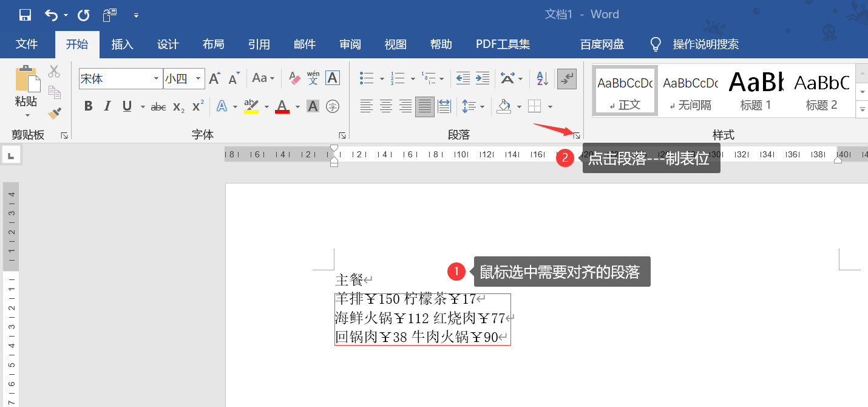The image size is (868, 407).
Task: Click the Increase Font Size icon
Action: (214, 78)
